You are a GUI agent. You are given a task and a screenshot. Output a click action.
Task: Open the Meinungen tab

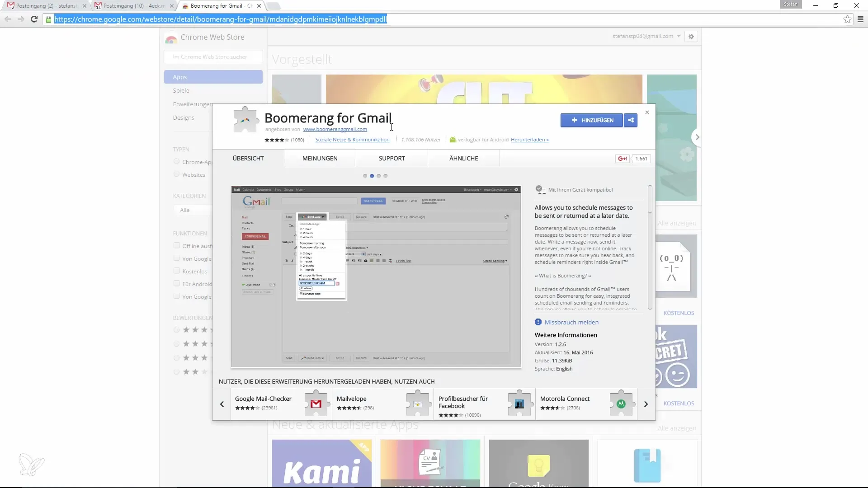click(320, 158)
